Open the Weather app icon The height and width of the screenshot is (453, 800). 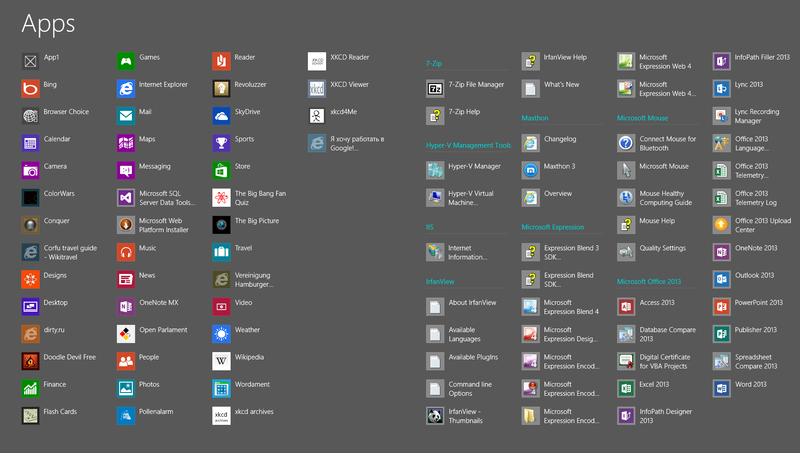pos(221,334)
